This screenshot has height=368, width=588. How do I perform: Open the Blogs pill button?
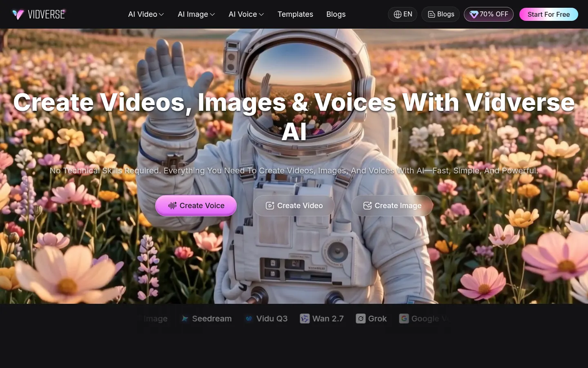(441, 14)
